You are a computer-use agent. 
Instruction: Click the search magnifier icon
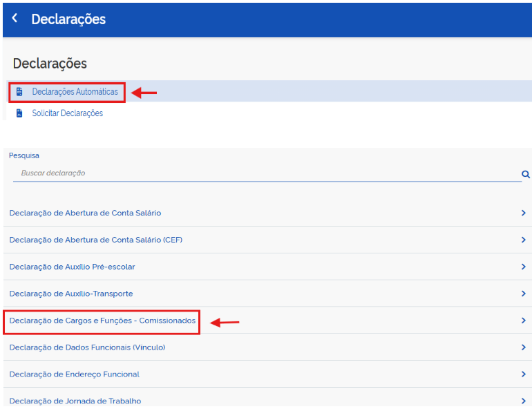[x=526, y=174]
